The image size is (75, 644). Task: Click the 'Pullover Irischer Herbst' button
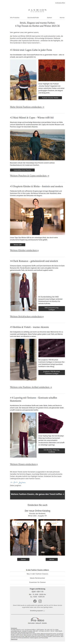tap(50, 98)
